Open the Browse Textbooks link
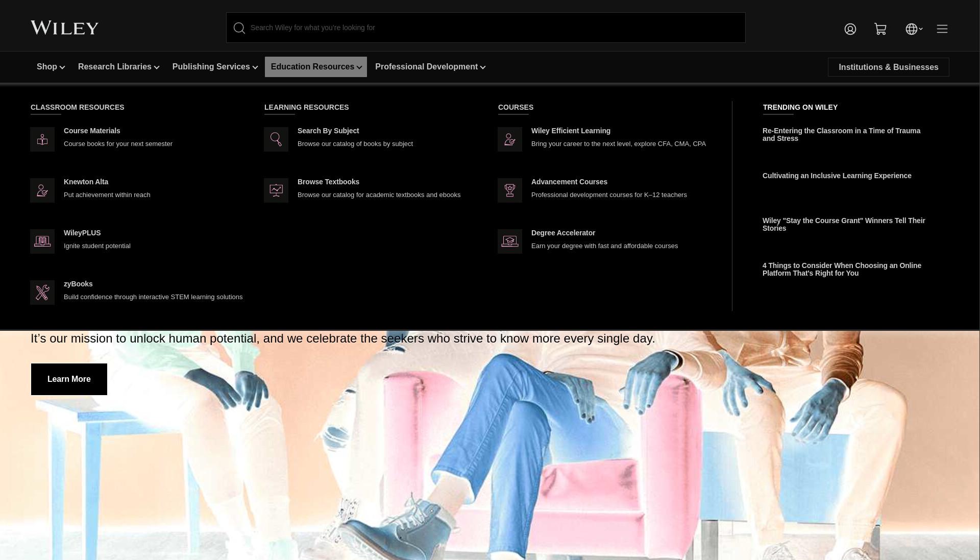The height and width of the screenshot is (560, 980). [x=328, y=182]
